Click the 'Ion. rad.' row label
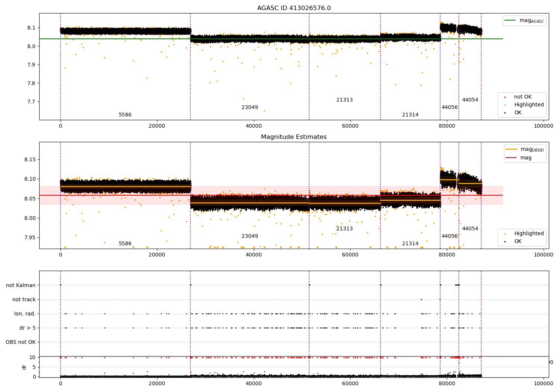 [25, 314]
